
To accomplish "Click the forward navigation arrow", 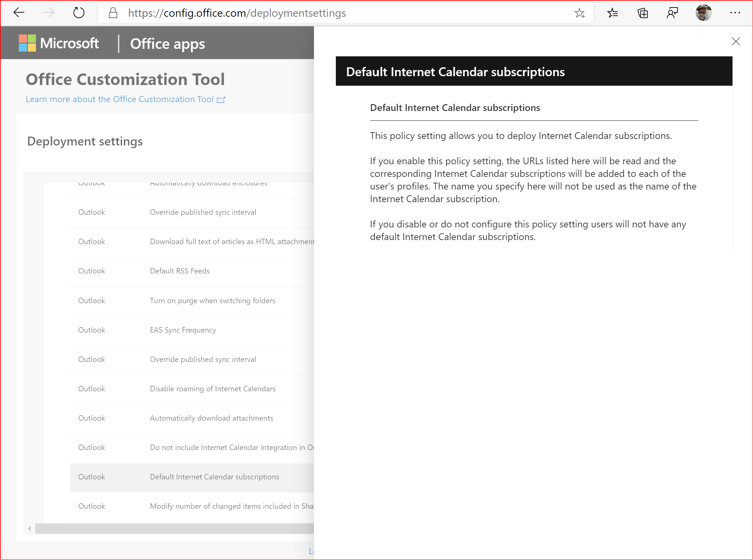I will [49, 13].
